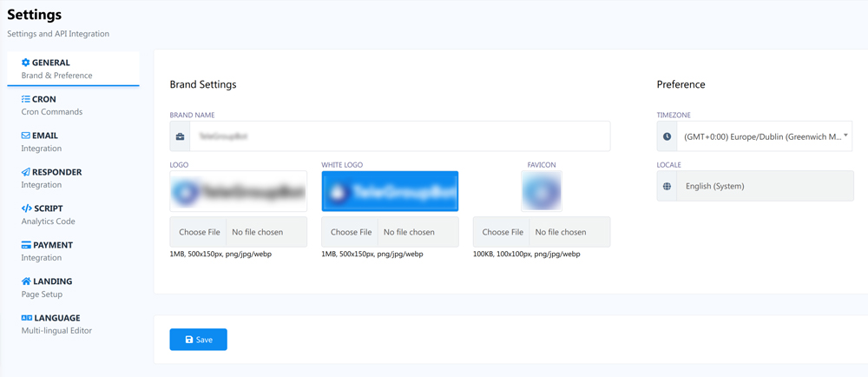
Task: Open the Timezone dropdown
Action: (x=765, y=136)
